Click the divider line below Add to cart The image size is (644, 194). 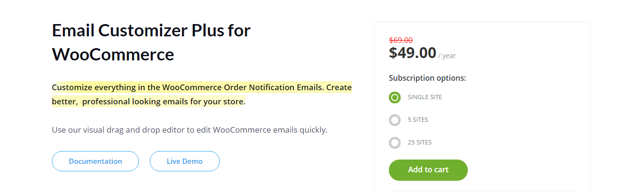tap(482, 192)
